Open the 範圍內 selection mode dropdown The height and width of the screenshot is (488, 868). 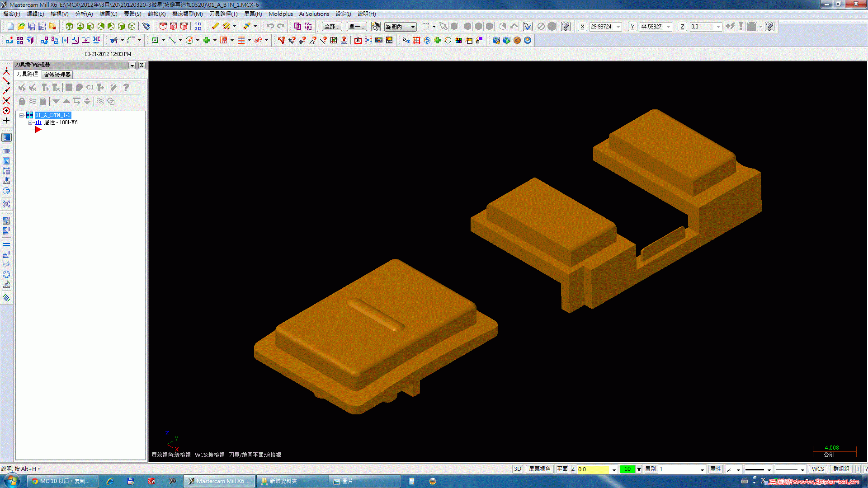tap(413, 27)
